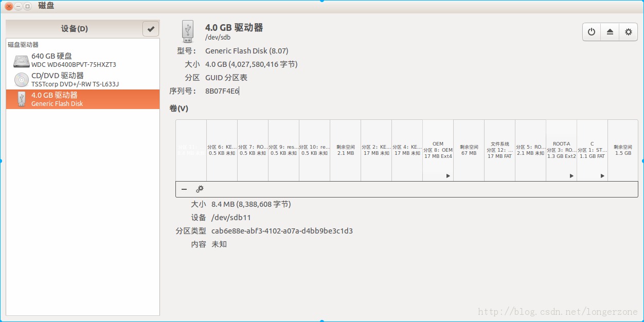Click the /dev/sdb device path text
The image size is (644, 322).
(218, 37)
